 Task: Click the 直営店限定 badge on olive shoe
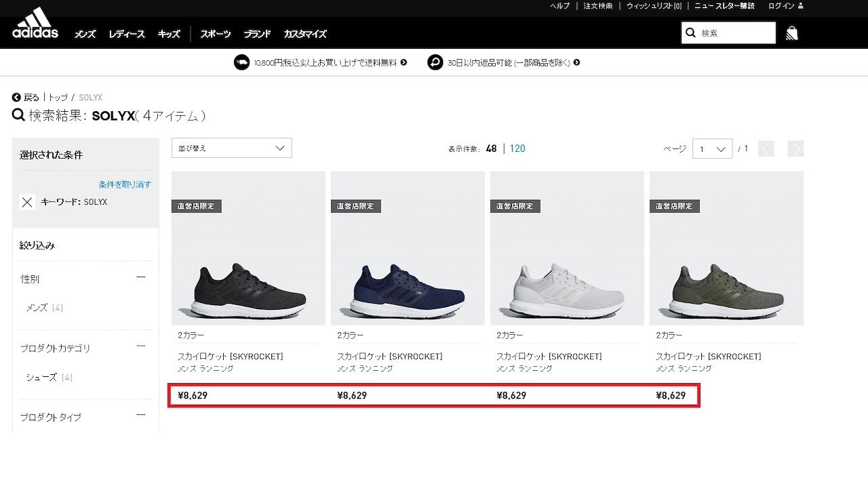pos(675,206)
